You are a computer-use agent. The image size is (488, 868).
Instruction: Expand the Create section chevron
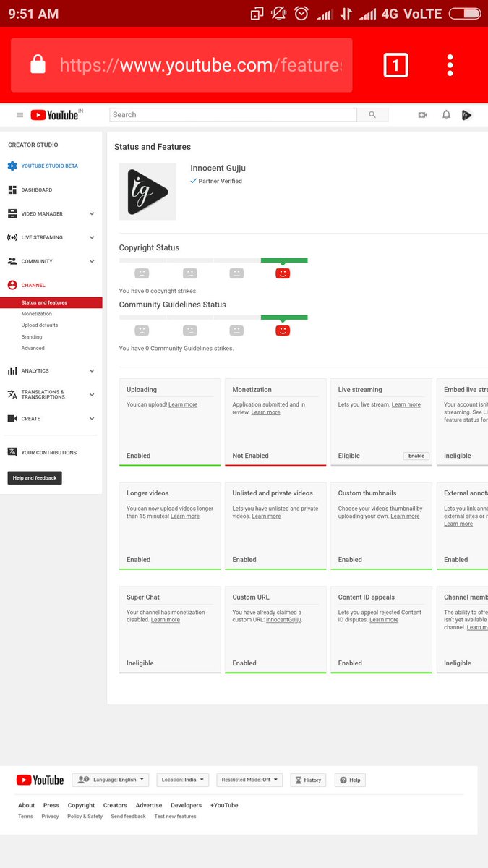pos(92,418)
